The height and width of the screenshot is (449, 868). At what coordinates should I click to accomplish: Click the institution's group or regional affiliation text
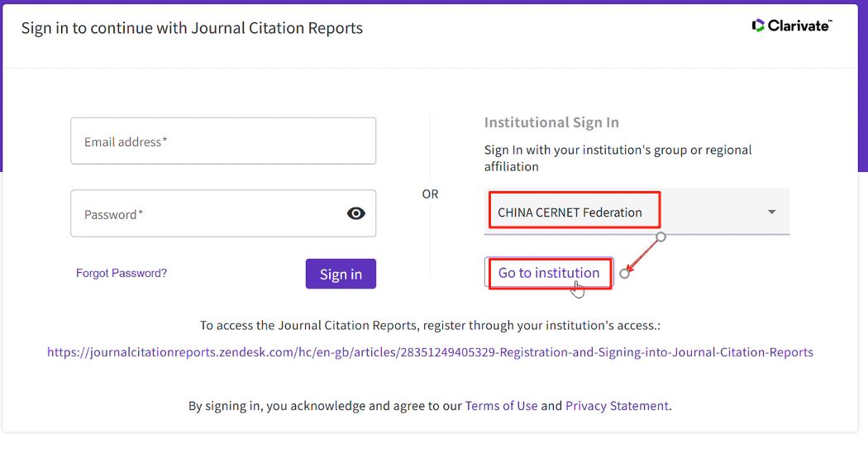pyautogui.click(x=618, y=158)
